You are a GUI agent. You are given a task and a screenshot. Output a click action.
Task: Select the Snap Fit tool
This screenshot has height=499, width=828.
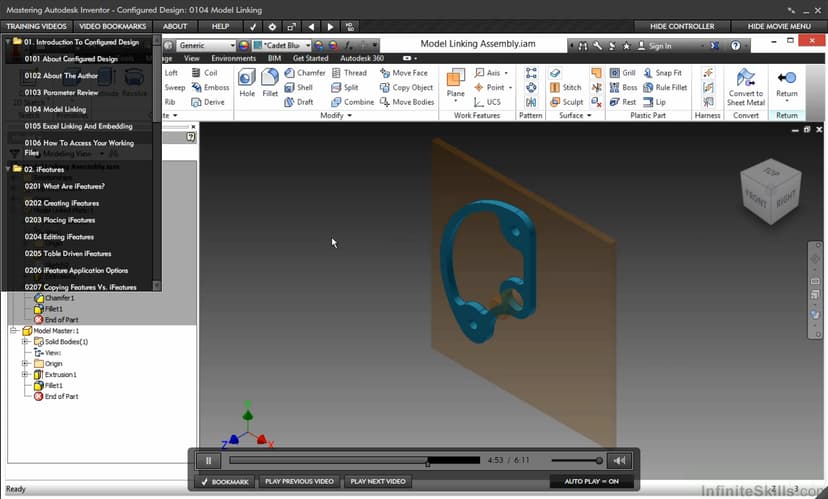662,73
